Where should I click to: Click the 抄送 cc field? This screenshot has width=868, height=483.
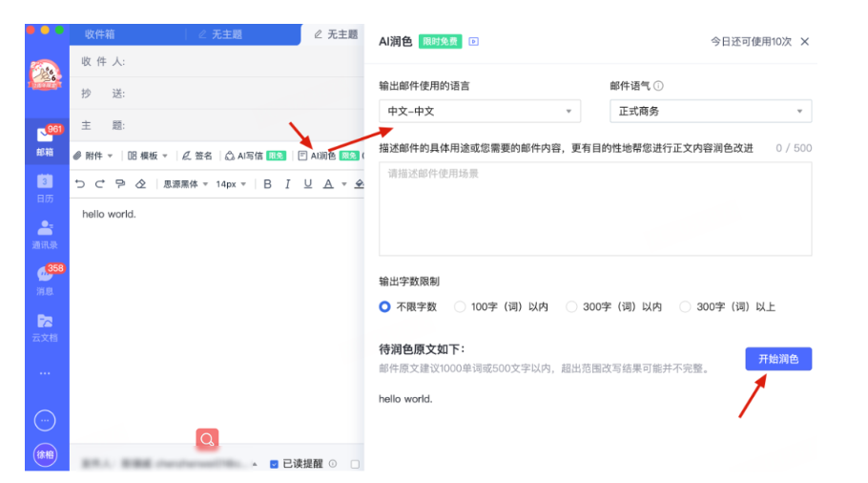click(217, 94)
